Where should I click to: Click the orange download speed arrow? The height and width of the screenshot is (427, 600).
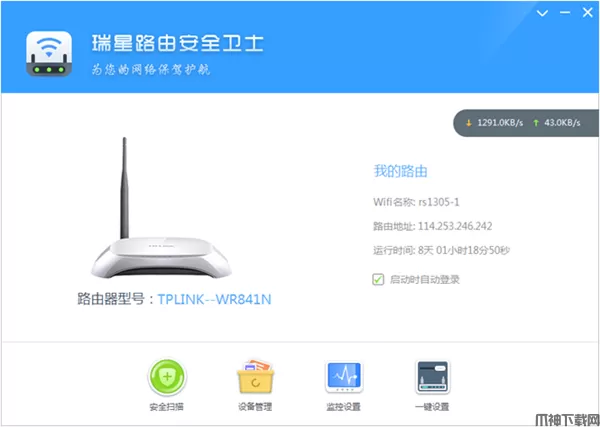[468, 123]
